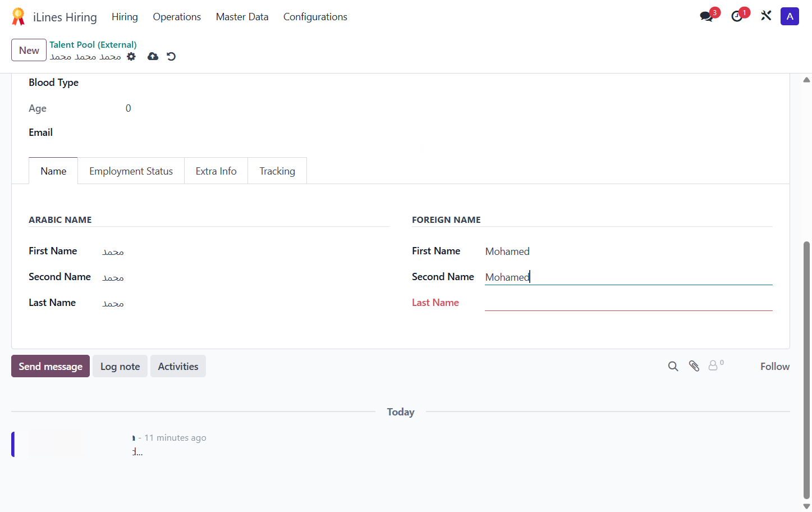Go to the Talent Pool (External) breadcrumb
This screenshot has width=812, height=512.
tap(93, 44)
